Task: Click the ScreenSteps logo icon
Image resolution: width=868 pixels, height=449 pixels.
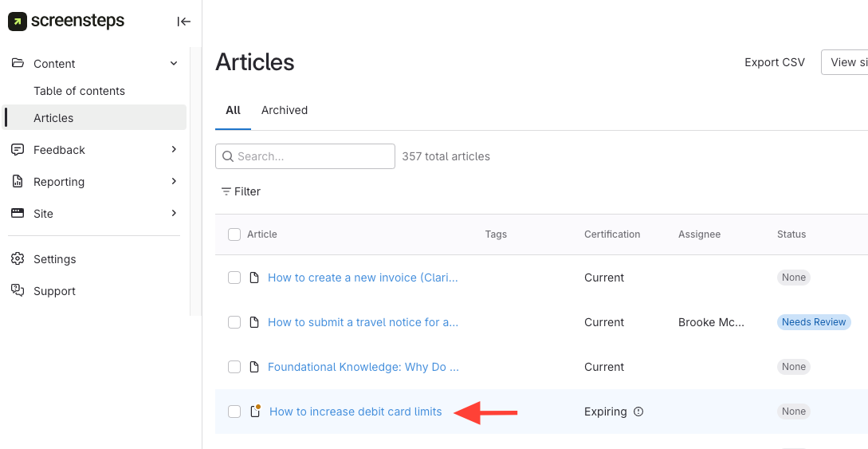Action: (x=18, y=22)
